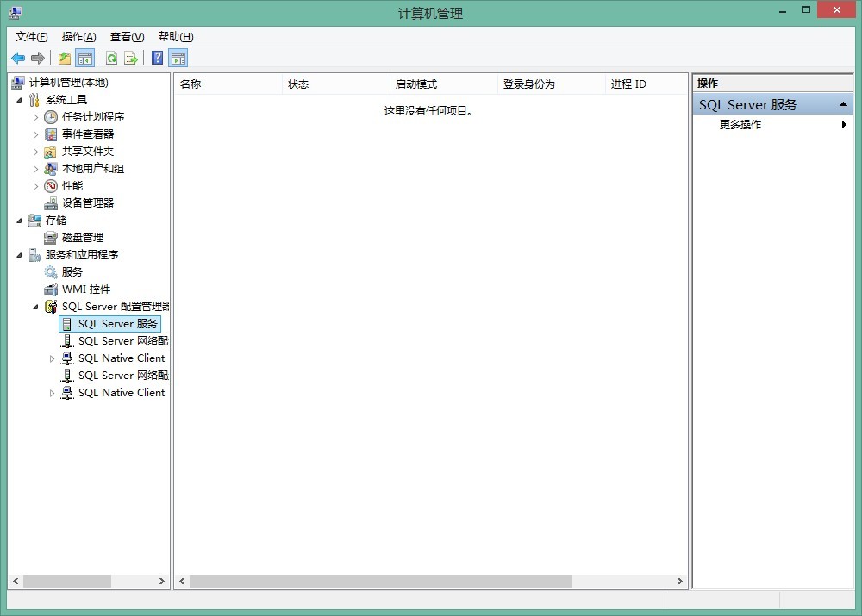The image size is (862, 616).
Task: Toggle the Show/Hide Console Tree toolbar icon
Action: (x=85, y=58)
